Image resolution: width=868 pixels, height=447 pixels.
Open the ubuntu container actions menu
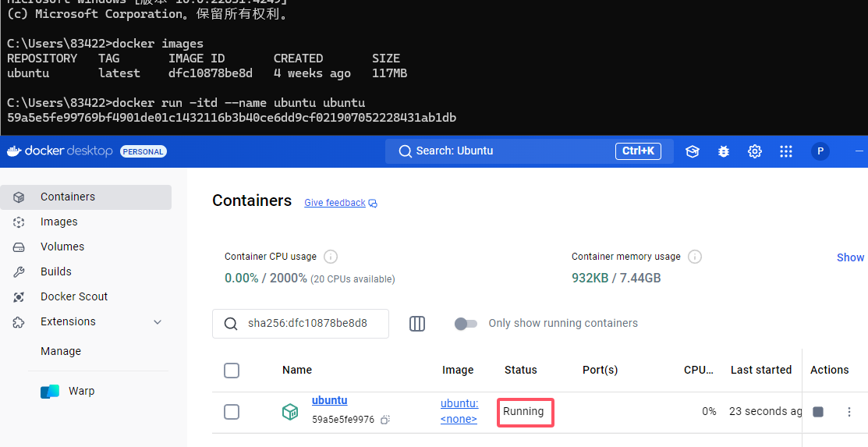pos(849,412)
